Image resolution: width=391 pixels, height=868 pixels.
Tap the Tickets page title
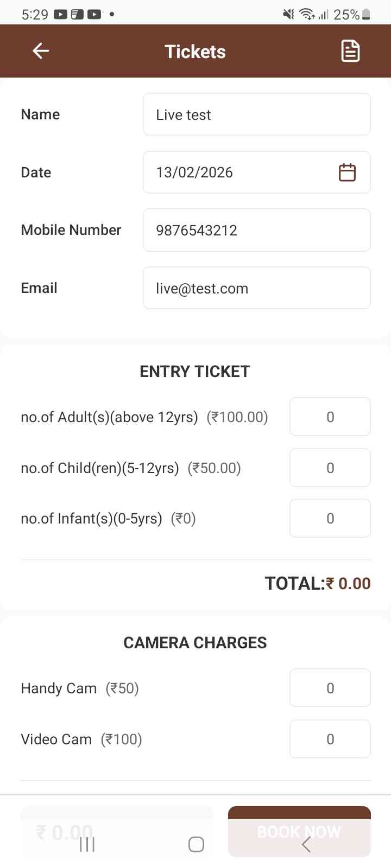[x=195, y=52]
